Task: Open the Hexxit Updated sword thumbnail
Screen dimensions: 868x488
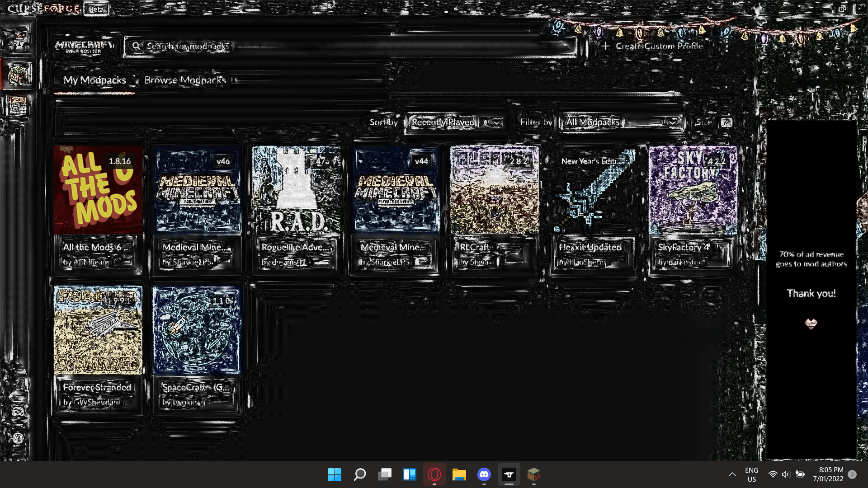Action: pos(594,190)
